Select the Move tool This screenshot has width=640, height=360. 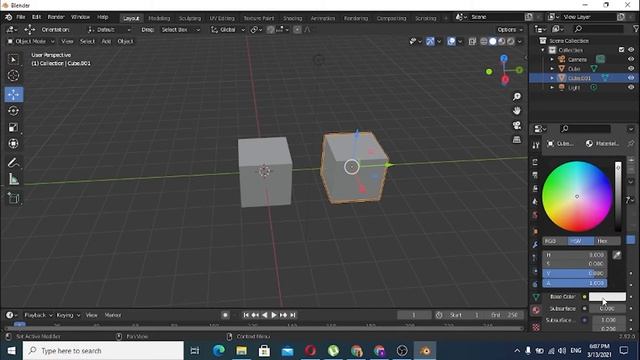pyautogui.click(x=13, y=94)
